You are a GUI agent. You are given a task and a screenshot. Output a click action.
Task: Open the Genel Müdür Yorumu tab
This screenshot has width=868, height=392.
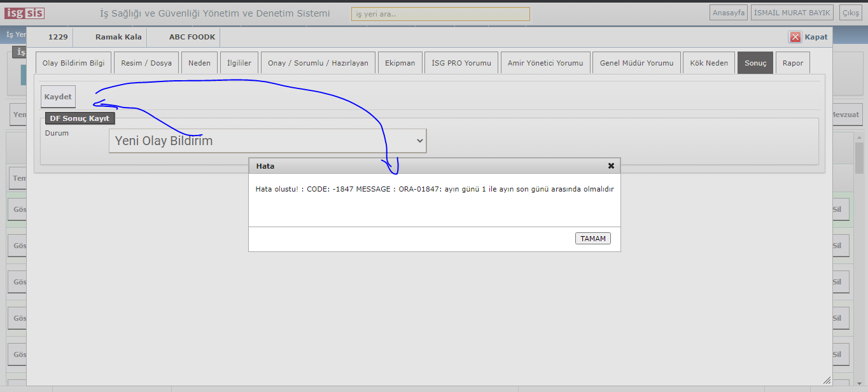636,63
